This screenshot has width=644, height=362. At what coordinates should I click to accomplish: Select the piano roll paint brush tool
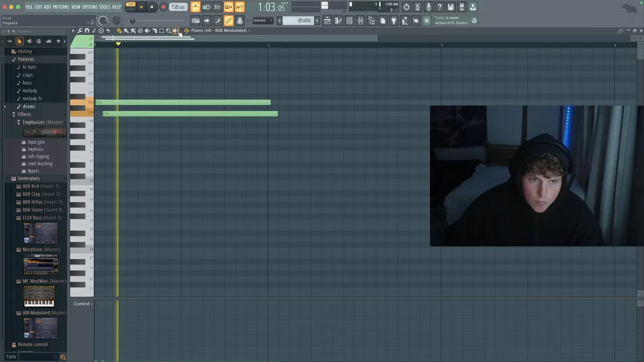click(x=126, y=31)
